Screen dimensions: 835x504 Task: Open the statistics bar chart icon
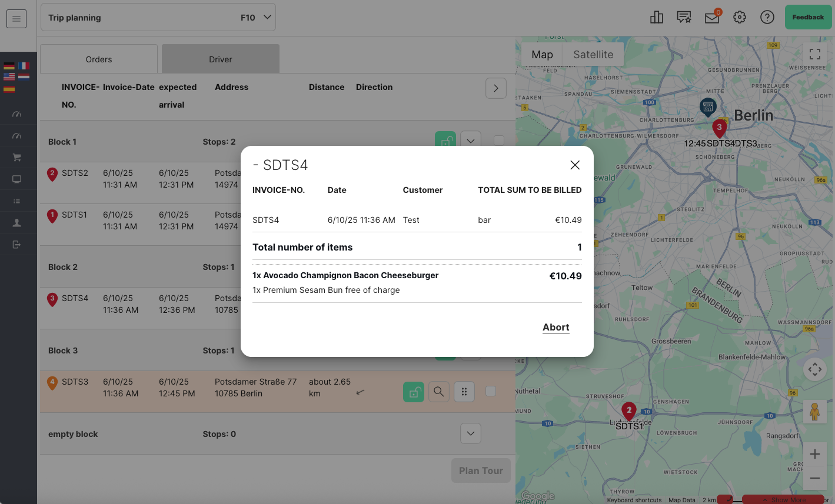(657, 17)
